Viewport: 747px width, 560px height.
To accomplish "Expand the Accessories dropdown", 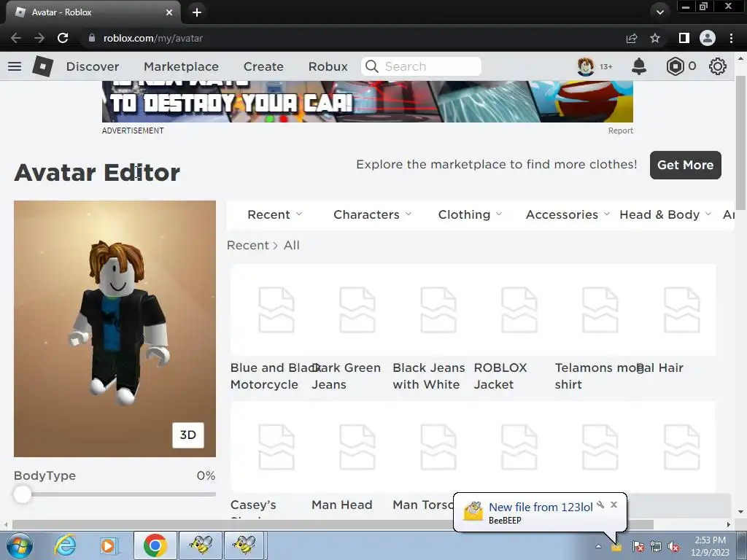I will pyautogui.click(x=568, y=215).
